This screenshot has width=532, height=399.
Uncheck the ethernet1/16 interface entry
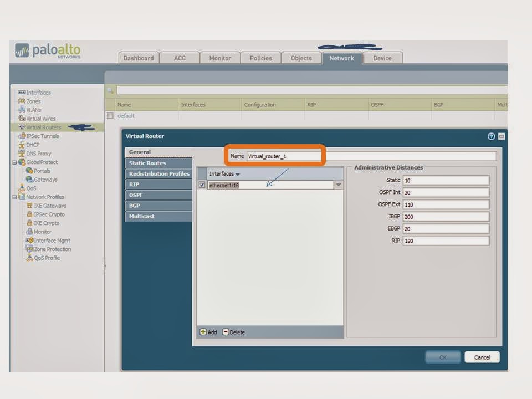pyautogui.click(x=202, y=185)
